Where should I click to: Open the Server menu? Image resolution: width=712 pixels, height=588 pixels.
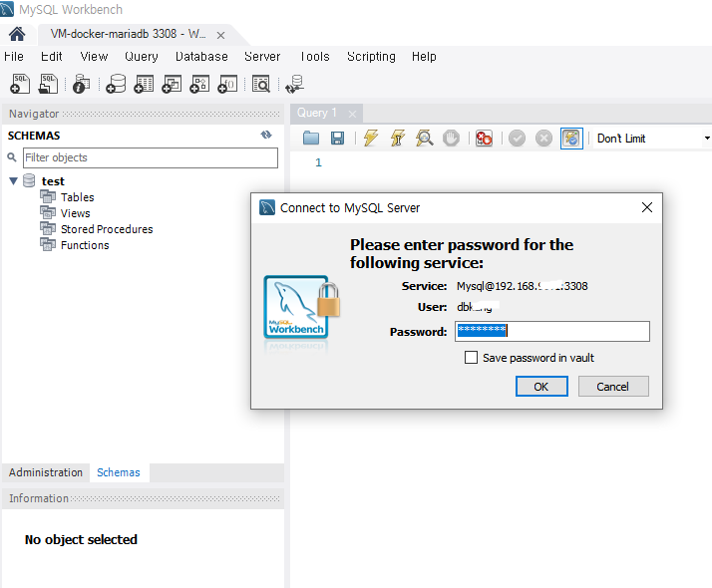coord(262,56)
